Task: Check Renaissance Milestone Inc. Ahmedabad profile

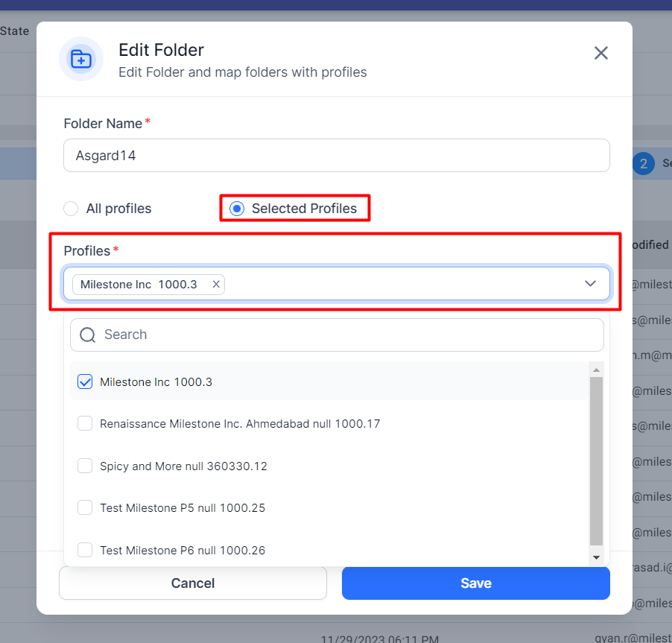Action: point(85,423)
